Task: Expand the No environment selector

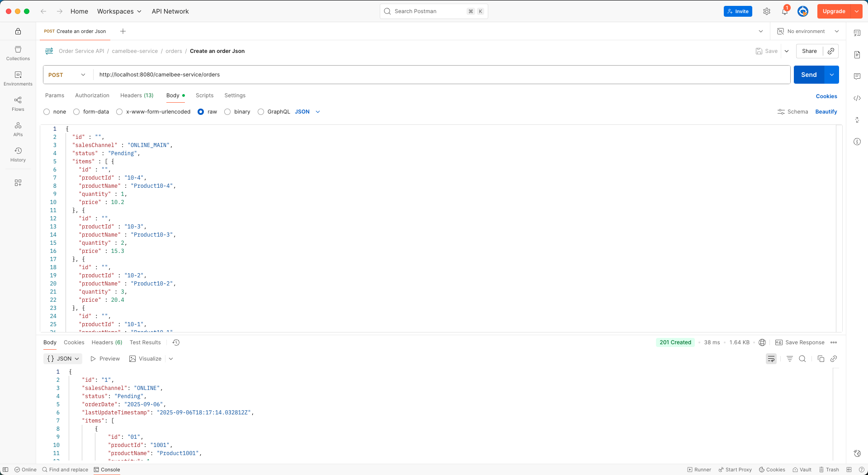Action: click(x=808, y=31)
